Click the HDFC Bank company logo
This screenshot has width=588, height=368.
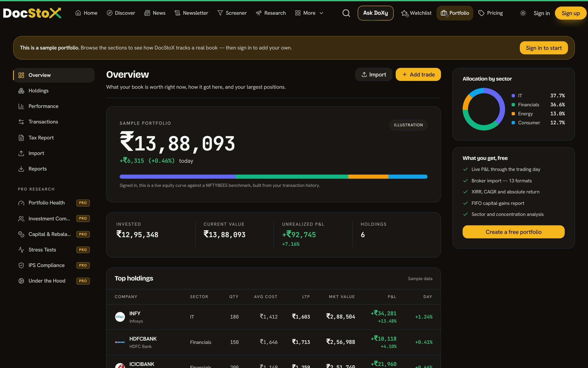coord(120,342)
